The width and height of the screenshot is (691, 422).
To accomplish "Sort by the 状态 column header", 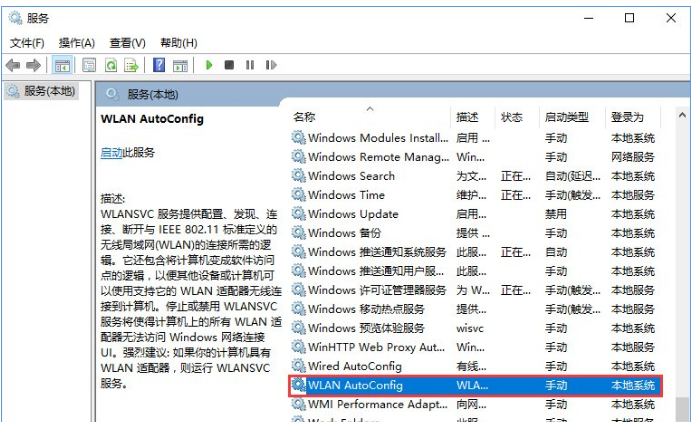I will pos(512,117).
